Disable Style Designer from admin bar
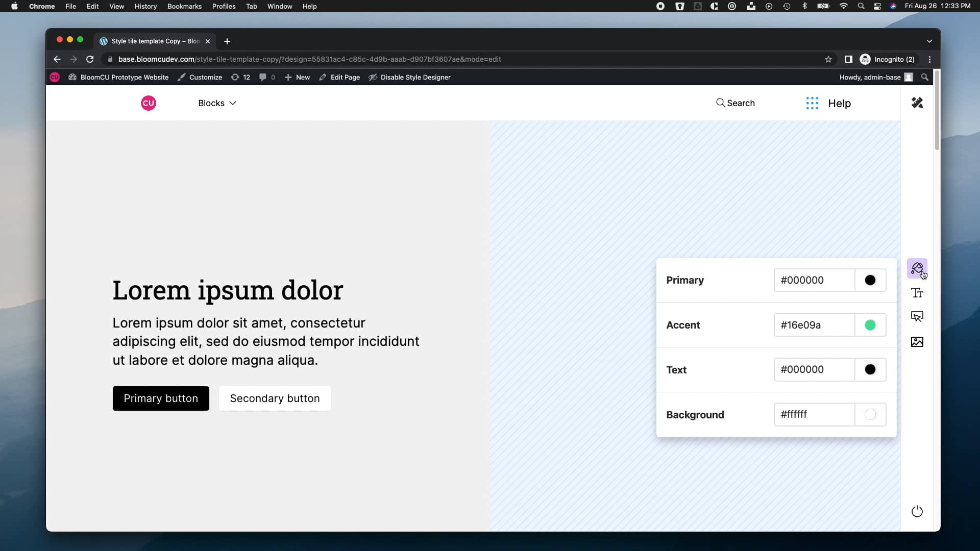Screen dimensions: 980x551 [x=410, y=77]
